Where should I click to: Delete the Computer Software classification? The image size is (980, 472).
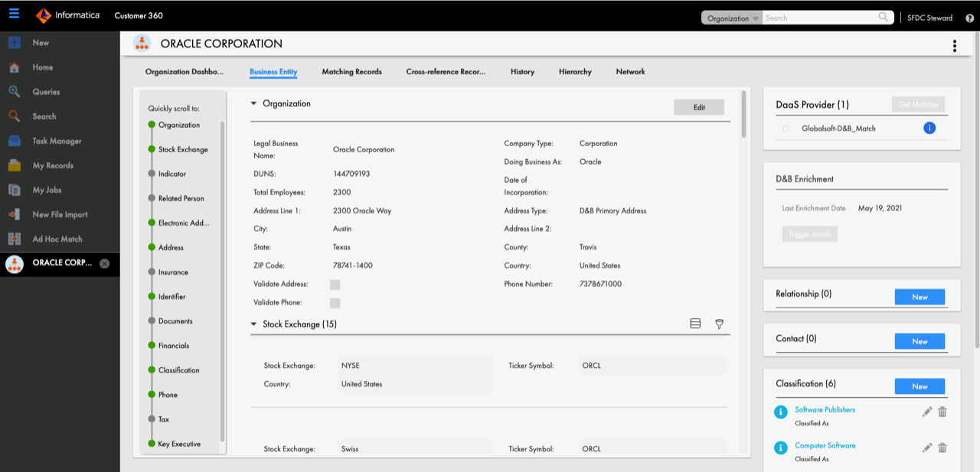[942, 448]
